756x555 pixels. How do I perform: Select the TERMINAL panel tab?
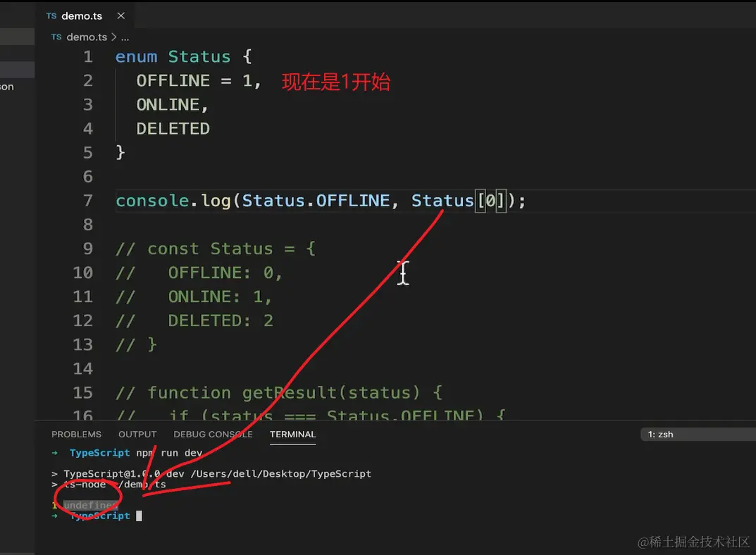click(292, 435)
